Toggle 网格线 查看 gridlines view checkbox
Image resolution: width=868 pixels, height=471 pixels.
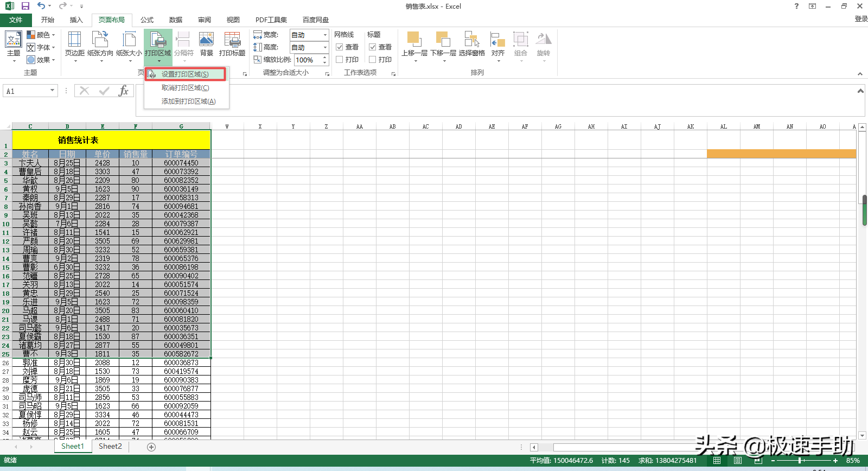coord(340,47)
